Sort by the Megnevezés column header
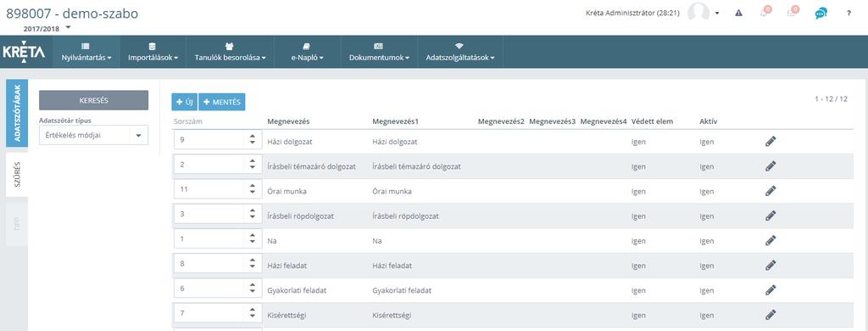Viewport: 868px width, 331px height. [x=288, y=121]
